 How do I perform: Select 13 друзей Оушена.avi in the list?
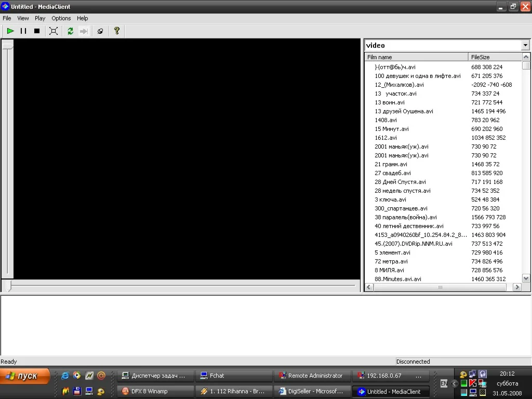404,111
